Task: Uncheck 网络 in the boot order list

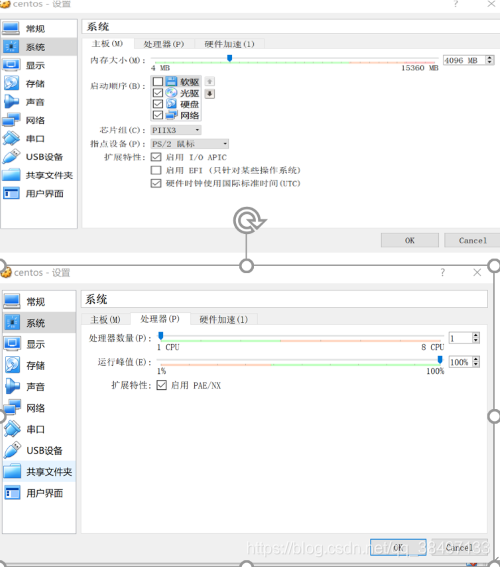Action: 158,115
